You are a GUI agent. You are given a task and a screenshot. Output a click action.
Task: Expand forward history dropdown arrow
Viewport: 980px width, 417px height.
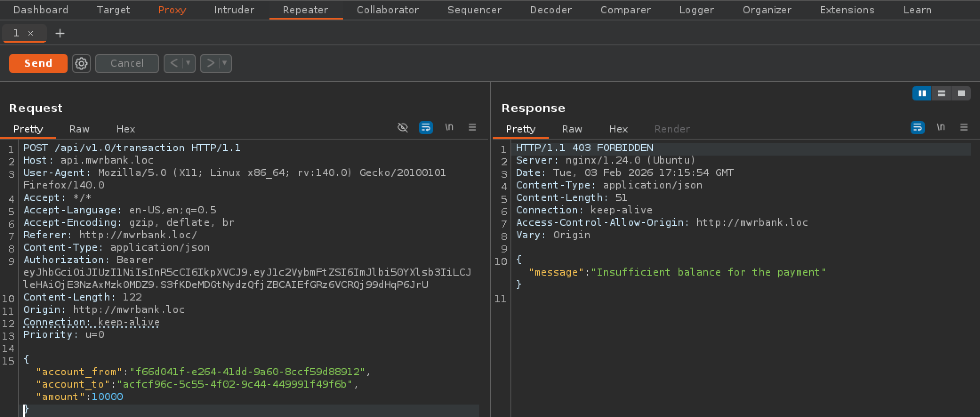(x=225, y=64)
